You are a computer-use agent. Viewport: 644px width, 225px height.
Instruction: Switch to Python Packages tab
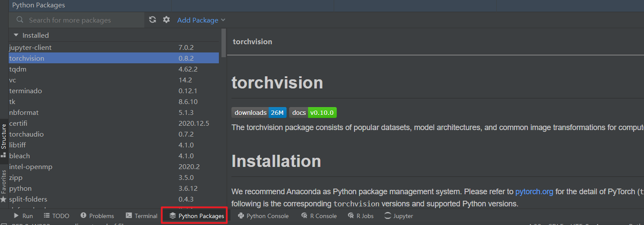pos(197,216)
